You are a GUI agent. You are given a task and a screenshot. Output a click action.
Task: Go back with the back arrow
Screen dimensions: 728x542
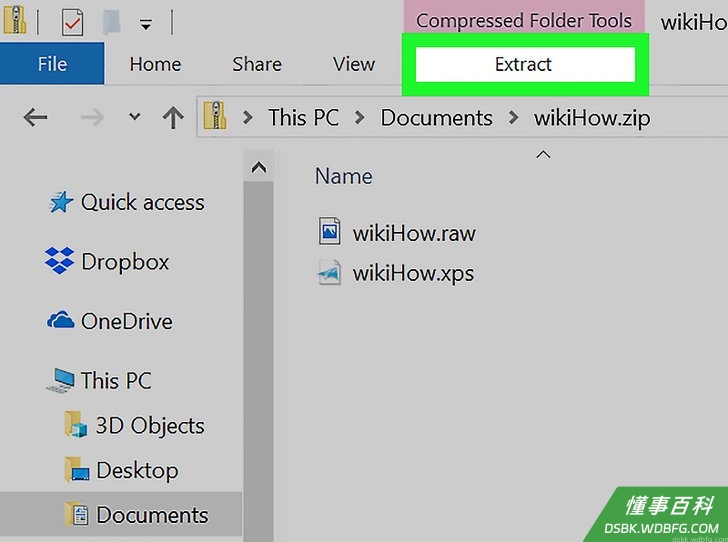tap(35, 117)
